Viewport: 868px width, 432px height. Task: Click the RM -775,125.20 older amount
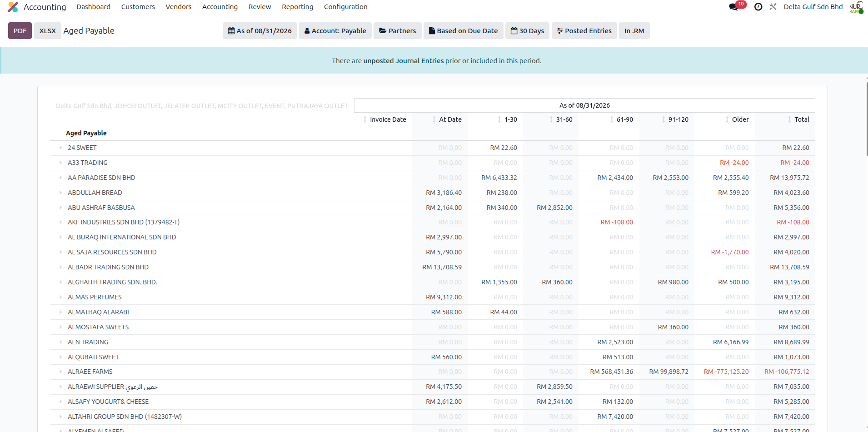click(726, 372)
